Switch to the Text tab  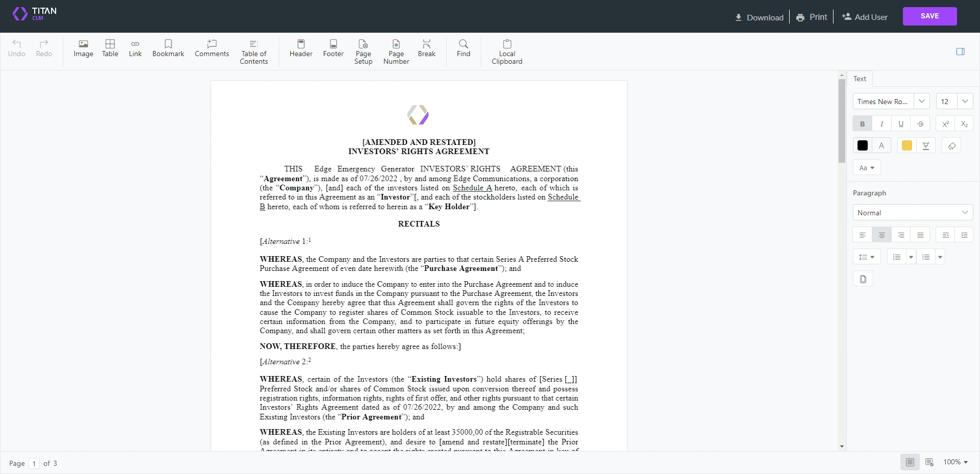pyautogui.click(x=860, y=78)
